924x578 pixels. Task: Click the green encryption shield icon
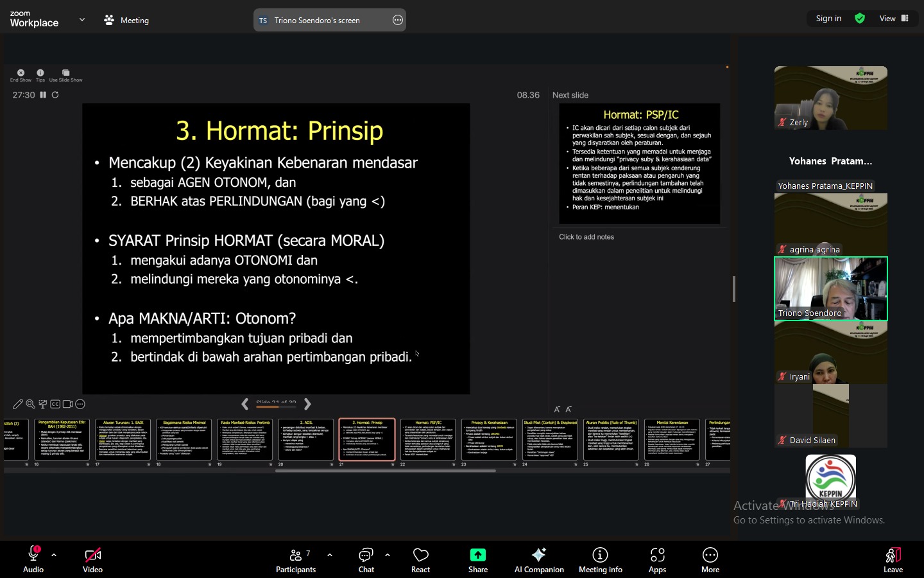click(x=860, y=19)
